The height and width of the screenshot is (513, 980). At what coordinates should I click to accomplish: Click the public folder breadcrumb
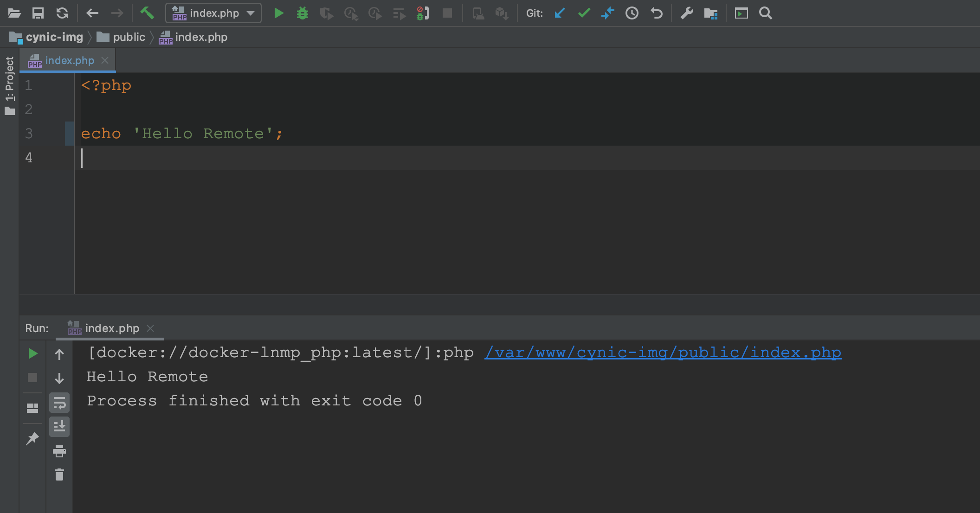point(129,37)
